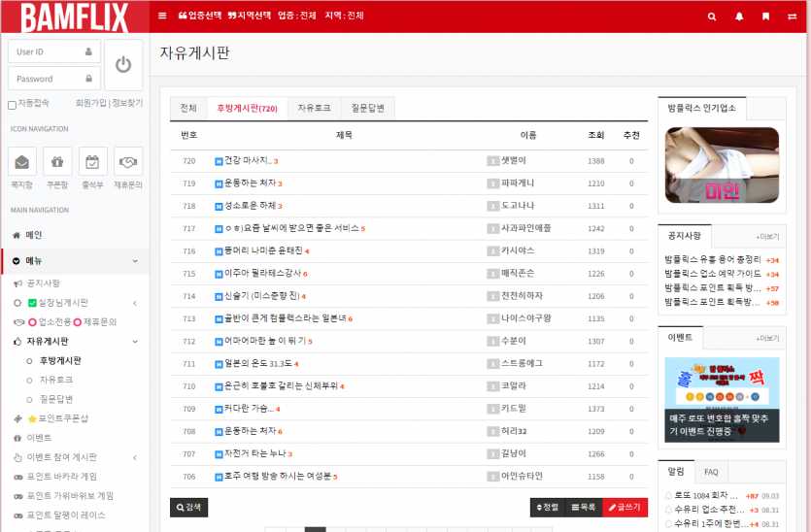Viewport: 811px width, 532px height.
Task: Open 지역선택 dropdown in header
Action: click(250, 16)
